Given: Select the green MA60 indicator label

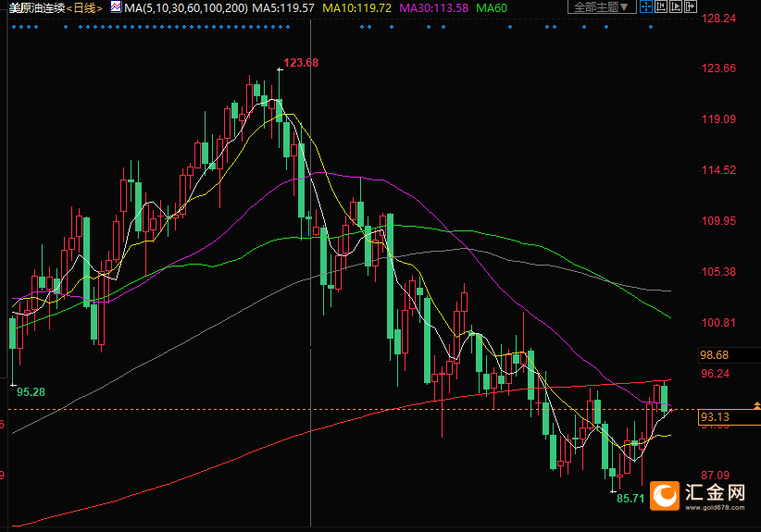Looking at the screenshot, I should [492, 8].
